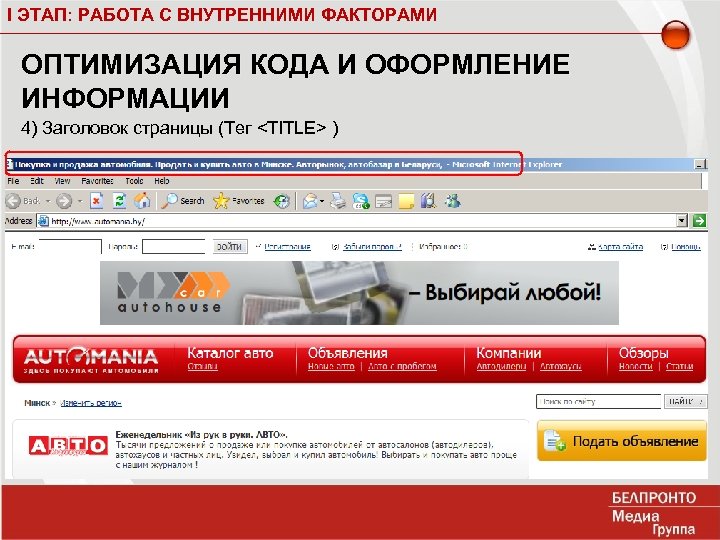Click the green Go arrow next to address bar
The width and height of the screenshot is (720, 540).
coord(699,221)
